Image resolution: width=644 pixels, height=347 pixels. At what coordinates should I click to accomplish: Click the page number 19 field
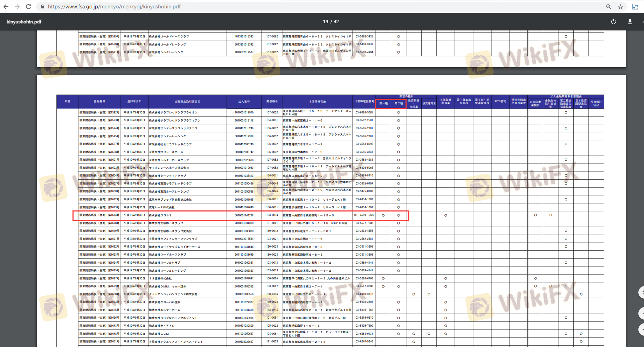[x=326, y=22]
